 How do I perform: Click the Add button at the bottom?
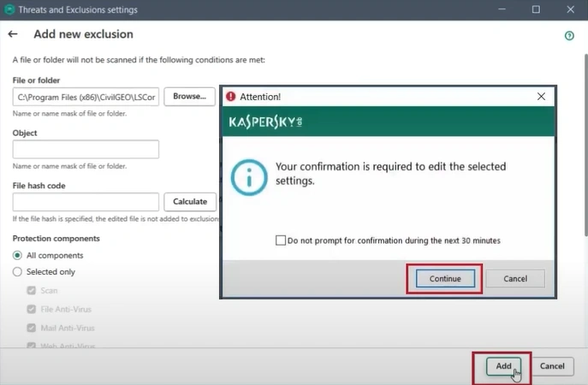click(x=503, y=366)
